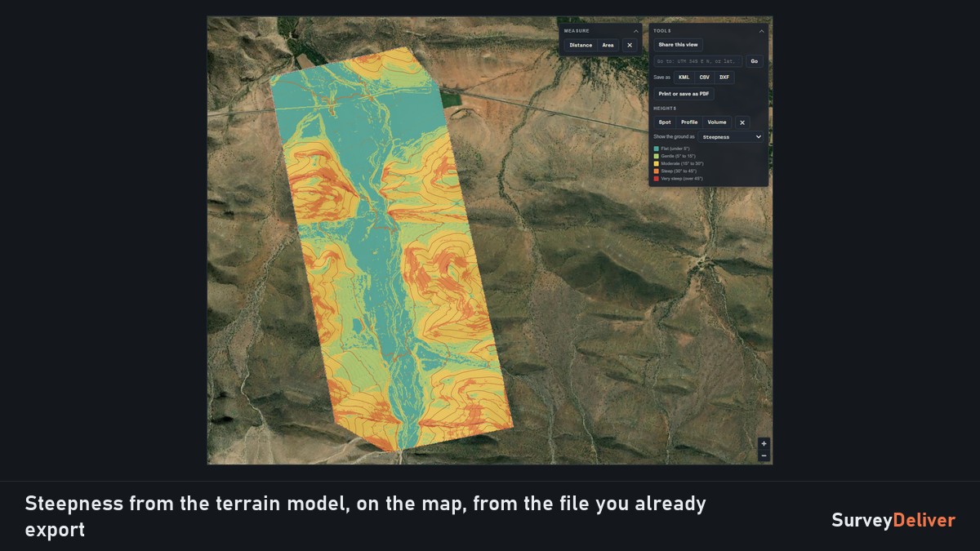Screen dimensions: 980x551
Task: Click the Show the ground as label
Action: [x=674, y=137]
